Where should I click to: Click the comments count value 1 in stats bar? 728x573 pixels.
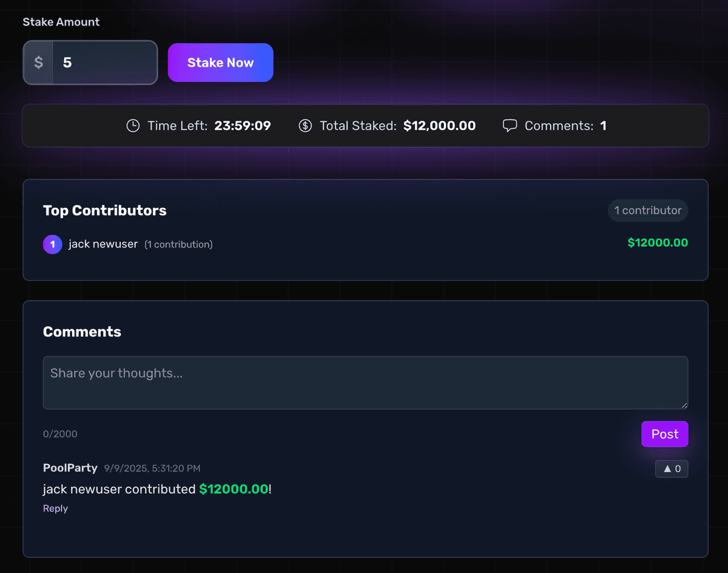(604, 126)
